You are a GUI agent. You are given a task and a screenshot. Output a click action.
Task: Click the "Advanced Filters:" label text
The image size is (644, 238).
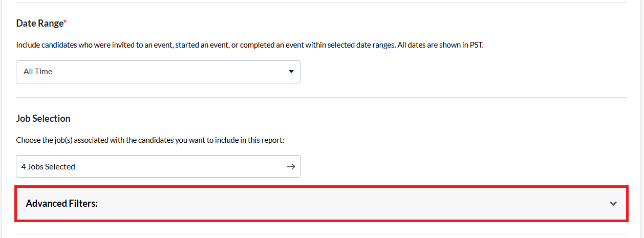pyautogui.click(x=61, y=204)
